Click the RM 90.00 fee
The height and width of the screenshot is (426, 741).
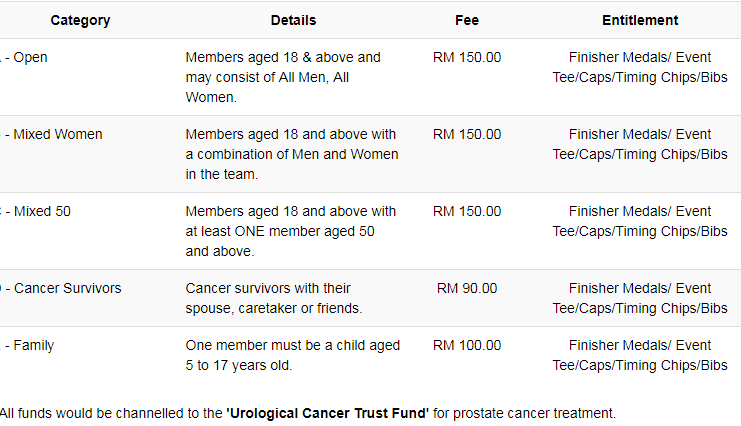coord(467,288)
